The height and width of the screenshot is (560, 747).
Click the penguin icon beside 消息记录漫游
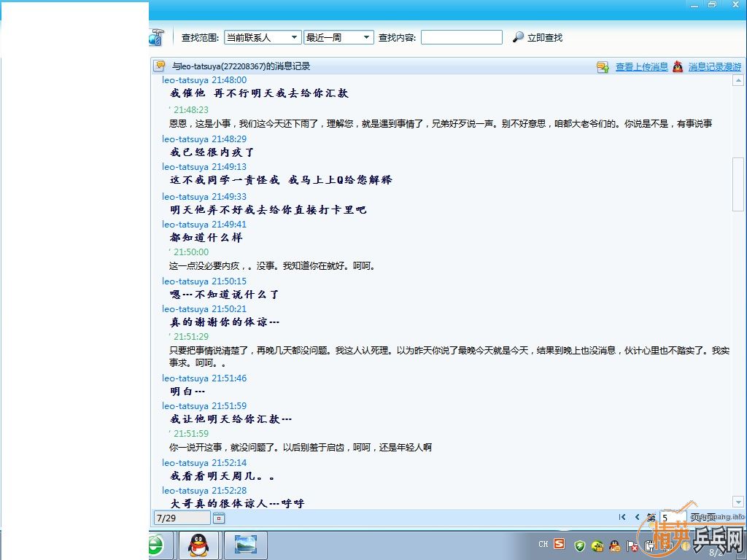coord(678,66)
